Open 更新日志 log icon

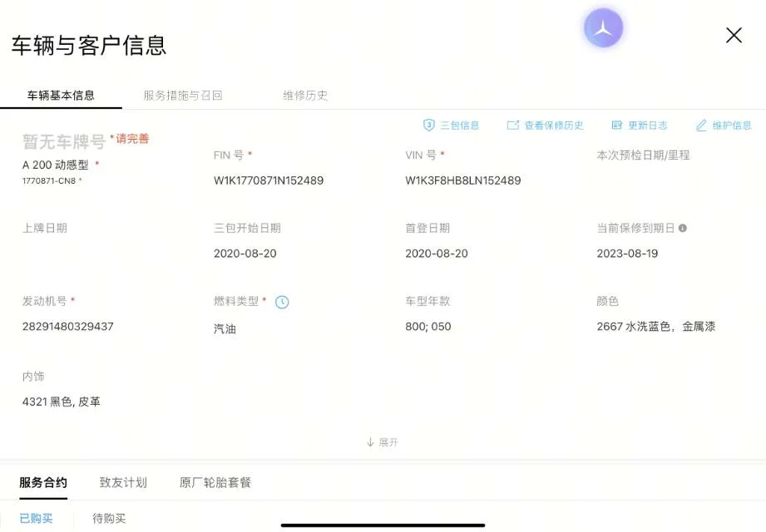point(617,126)
